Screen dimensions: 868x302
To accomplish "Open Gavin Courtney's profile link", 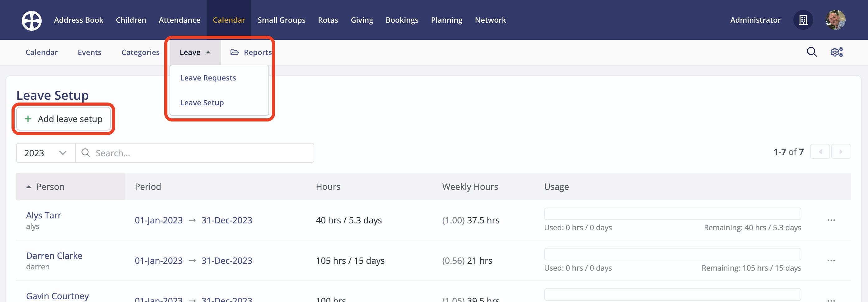I will [x=58, y=296].
